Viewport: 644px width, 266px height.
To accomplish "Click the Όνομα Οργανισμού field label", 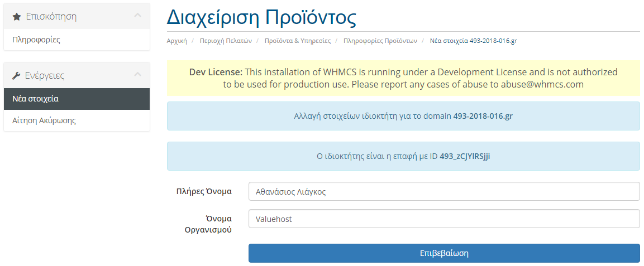I will (x=208, y=224).
